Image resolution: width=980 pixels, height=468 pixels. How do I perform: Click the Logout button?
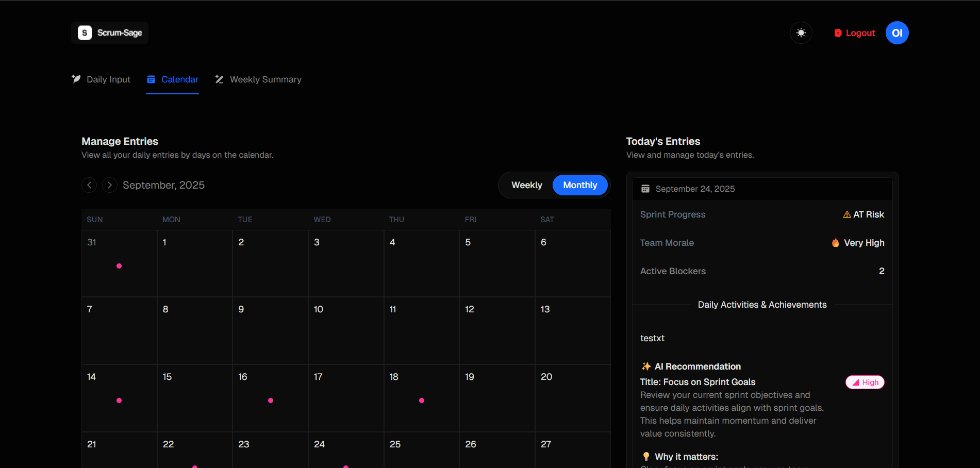pyautogui.click(x=855, y=33)
